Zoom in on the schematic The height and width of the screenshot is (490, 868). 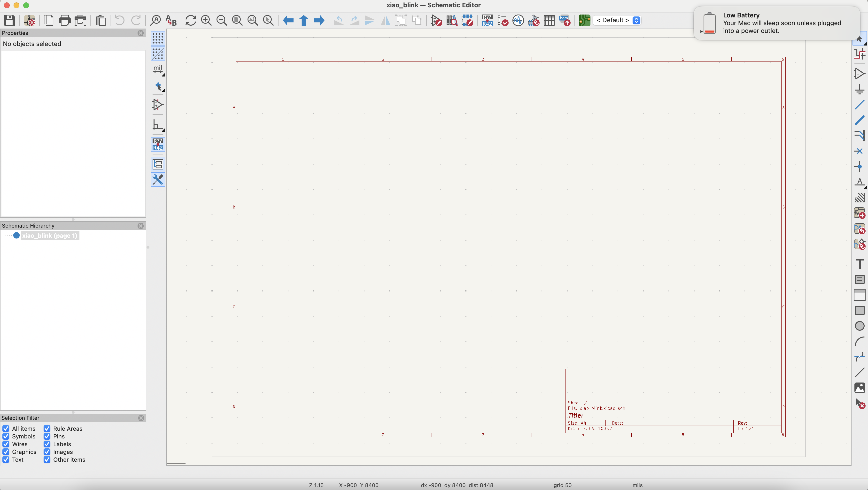coord(206,20)
